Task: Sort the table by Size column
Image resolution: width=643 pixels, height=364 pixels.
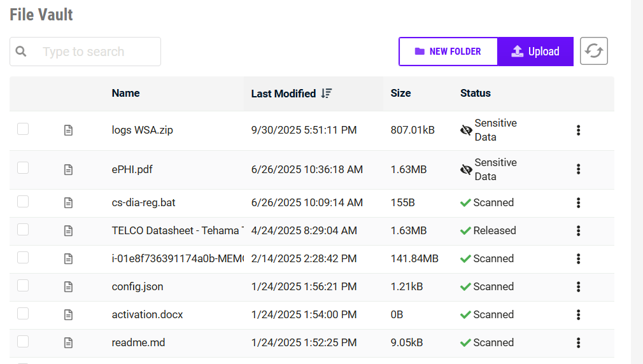Action: pos(400,94)
